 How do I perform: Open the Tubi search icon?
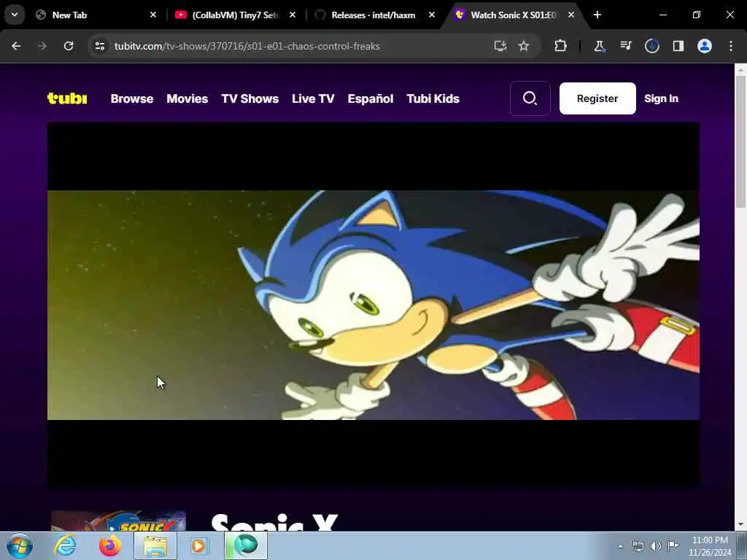tap(530, 98)
